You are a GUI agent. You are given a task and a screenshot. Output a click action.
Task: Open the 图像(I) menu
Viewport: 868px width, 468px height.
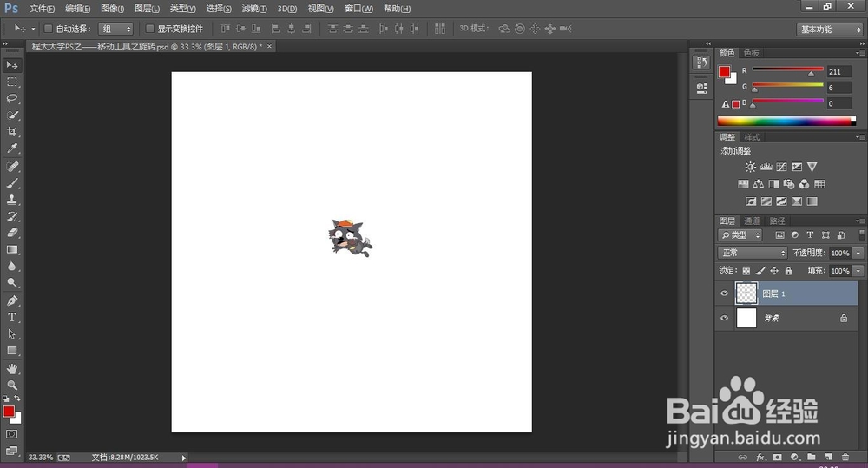tap(113, 9)
